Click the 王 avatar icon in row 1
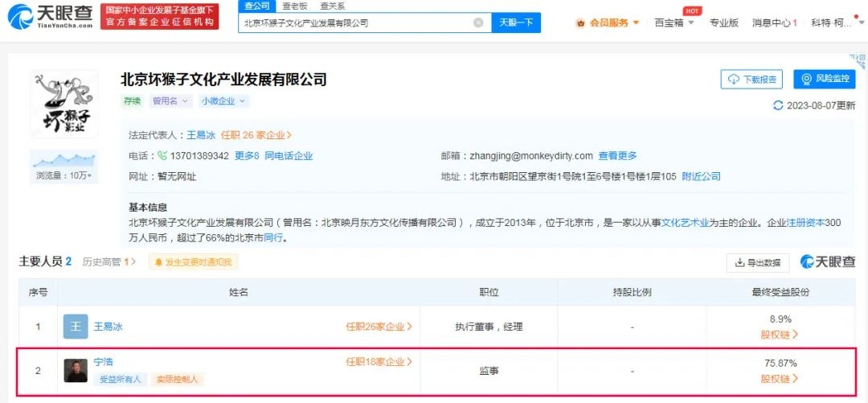868x403 pixels. tap(76, 327)
